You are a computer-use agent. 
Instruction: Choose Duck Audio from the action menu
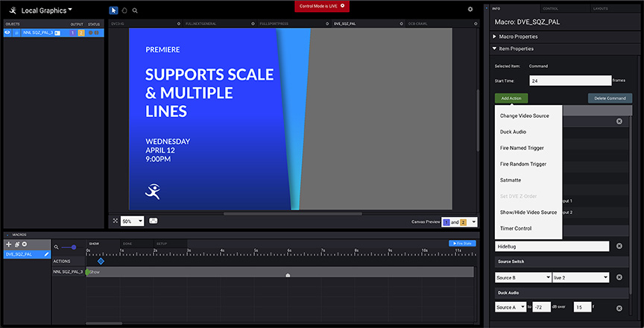pyautogui.click(x=513, y=132)
